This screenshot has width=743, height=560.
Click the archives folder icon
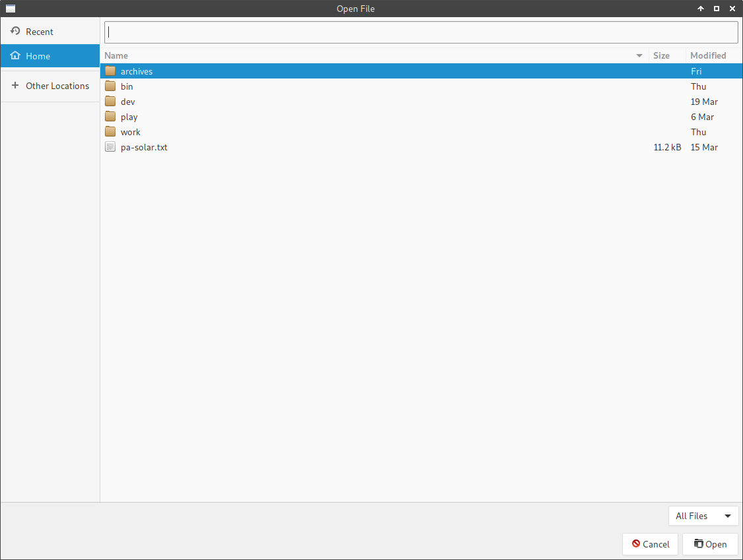(x=110, y=71)
